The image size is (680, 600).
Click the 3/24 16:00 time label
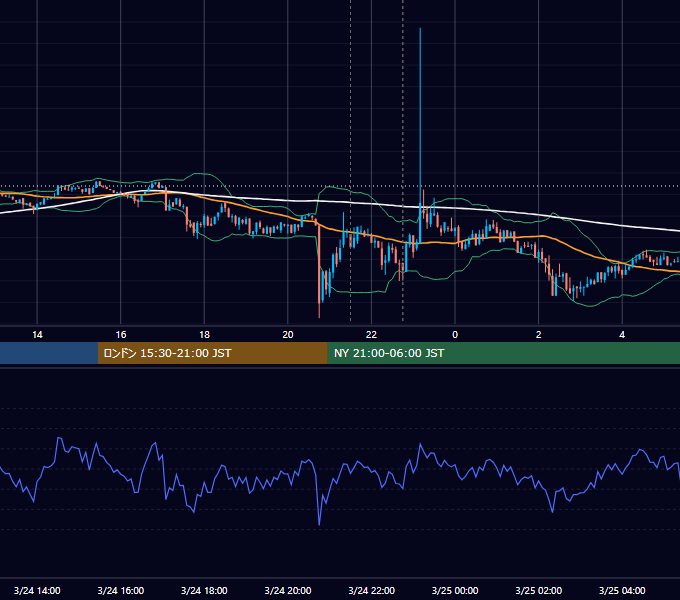pyautogui.click(x=121, y=590)
